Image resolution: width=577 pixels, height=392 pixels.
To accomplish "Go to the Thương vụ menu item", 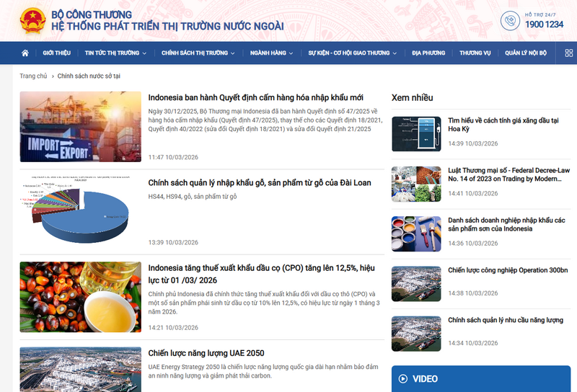I will click(475, 53).
